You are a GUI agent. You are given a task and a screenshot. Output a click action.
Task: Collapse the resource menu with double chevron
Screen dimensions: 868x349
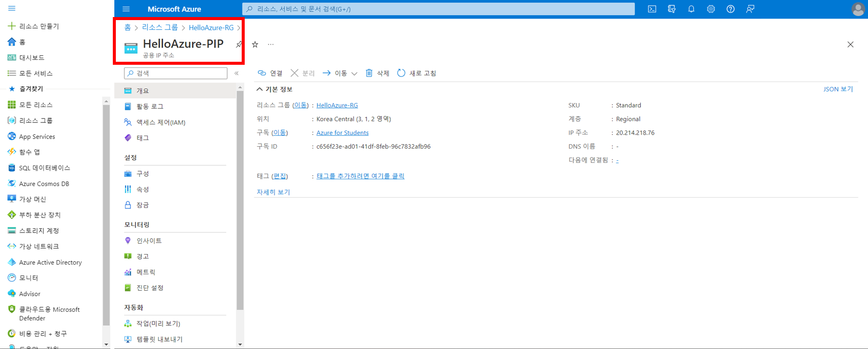coord(237,73)
